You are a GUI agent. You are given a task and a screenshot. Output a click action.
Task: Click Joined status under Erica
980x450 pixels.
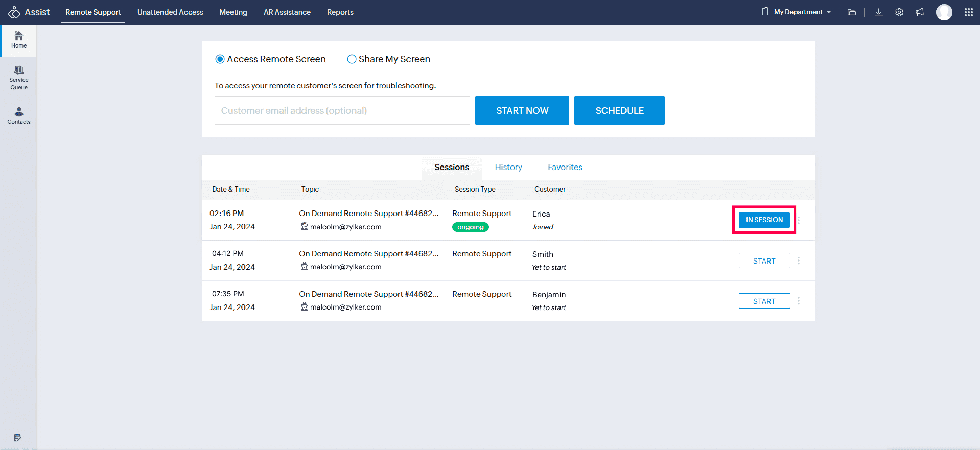click(543, 227)
